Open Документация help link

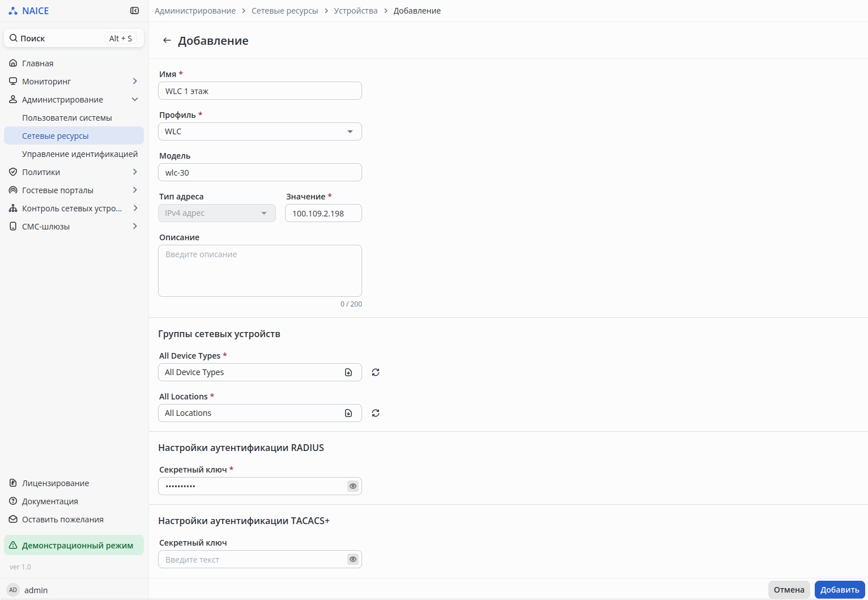(50, 501)
